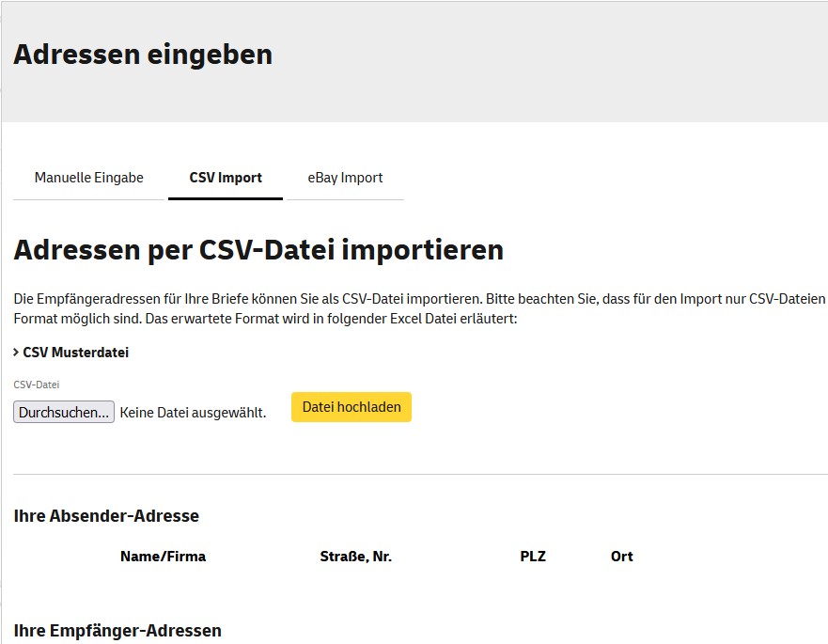Screen dimensions: 828x644
Task: Click the Adressen eingeben page title
Action: 142,54
